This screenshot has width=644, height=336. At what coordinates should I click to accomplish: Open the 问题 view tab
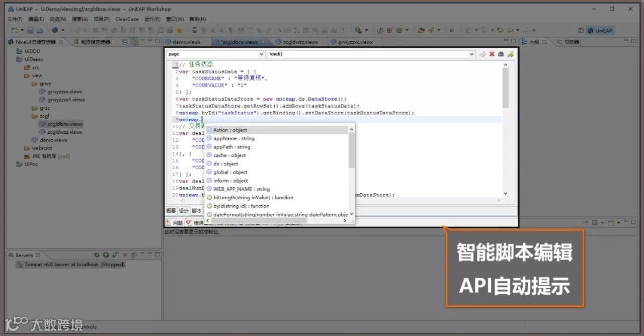[175, 223]
